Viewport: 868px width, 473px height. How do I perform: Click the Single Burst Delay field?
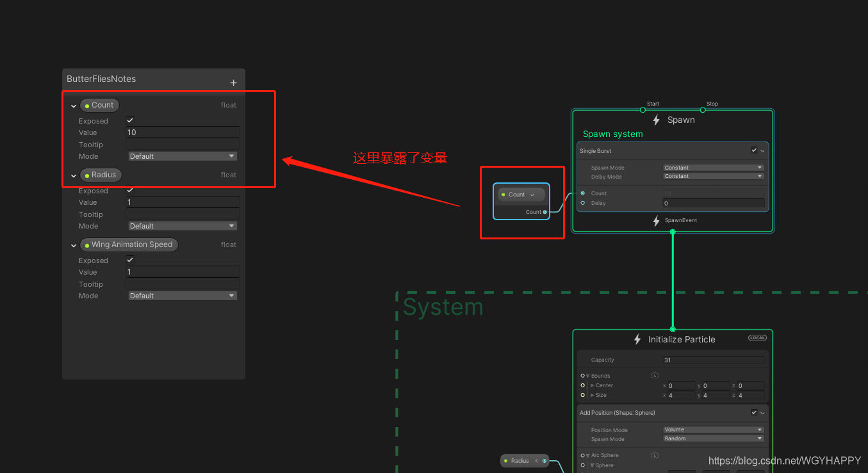point(714,203)
